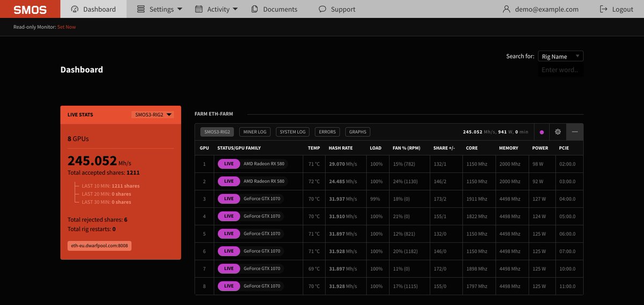Open rig settings gear icon
This screenshot has height=305, width=644.
pyautogui.click(x=558, y=132)
